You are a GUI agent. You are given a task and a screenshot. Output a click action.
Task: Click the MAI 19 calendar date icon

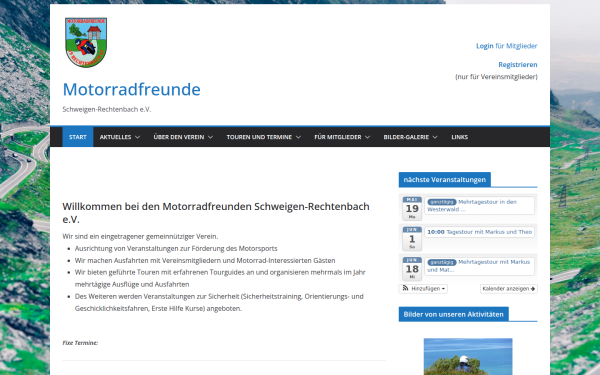[x=412, y=209]
